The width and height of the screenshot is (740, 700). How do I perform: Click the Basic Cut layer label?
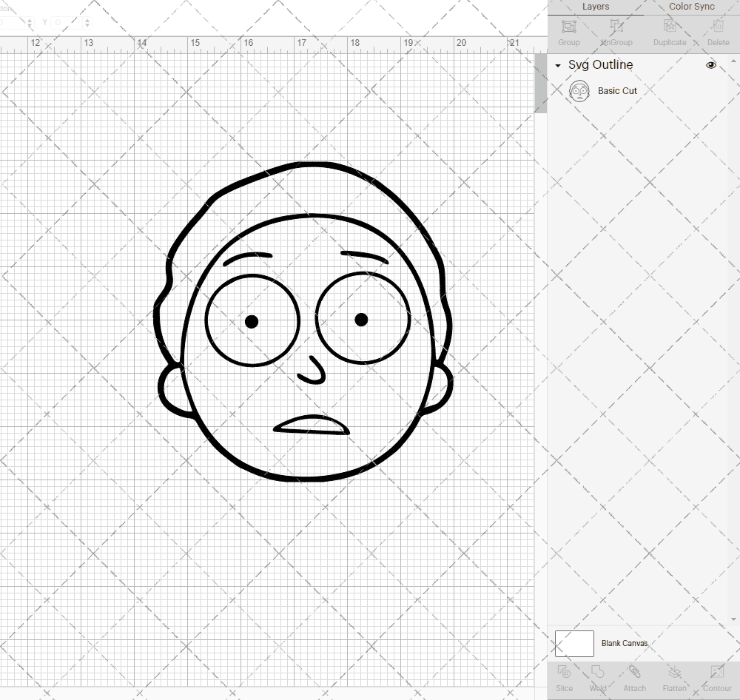(617, 90)
